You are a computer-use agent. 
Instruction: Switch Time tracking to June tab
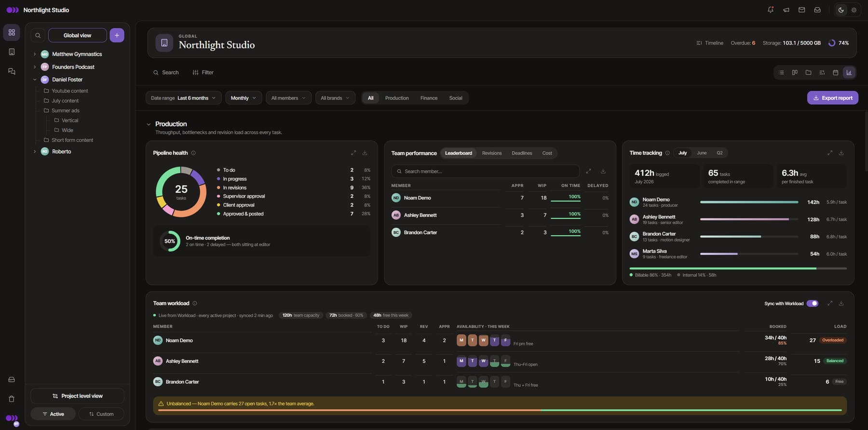pyautogui.click(x=702, y=153)
